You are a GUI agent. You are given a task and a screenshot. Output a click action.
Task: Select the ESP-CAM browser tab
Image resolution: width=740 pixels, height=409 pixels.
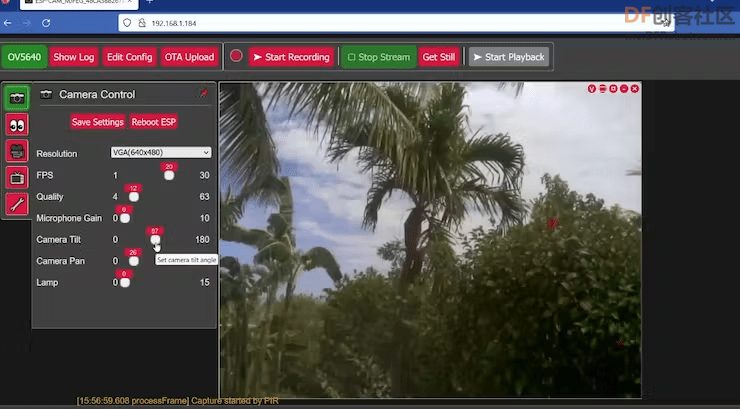[x=79, y=4]
